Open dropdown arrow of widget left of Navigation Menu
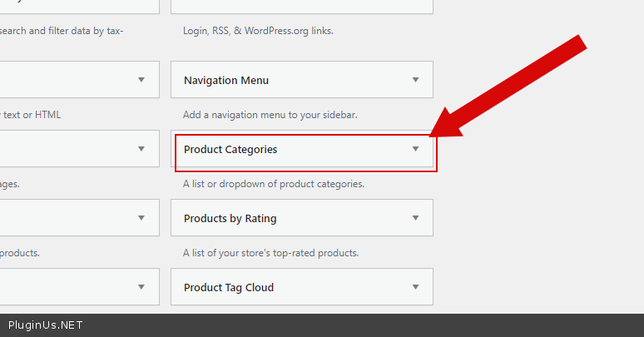Viewport: 644px width, 337px height. pos(141,80)
